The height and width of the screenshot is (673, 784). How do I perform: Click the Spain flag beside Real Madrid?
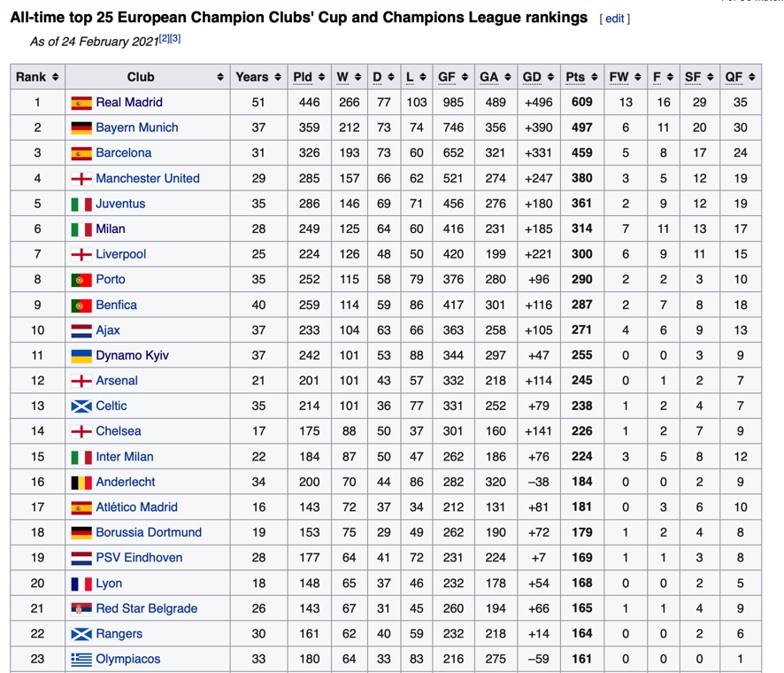click(81, 103)
